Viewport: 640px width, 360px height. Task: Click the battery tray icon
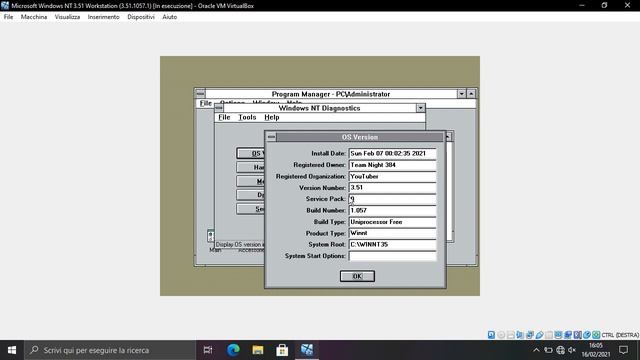click(549, 350)
